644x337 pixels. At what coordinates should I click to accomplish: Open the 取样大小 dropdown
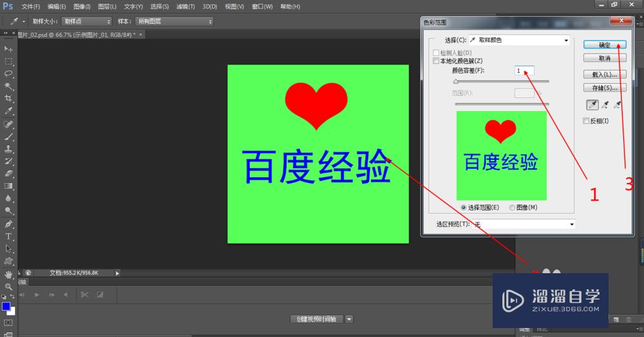click(86, 21)
